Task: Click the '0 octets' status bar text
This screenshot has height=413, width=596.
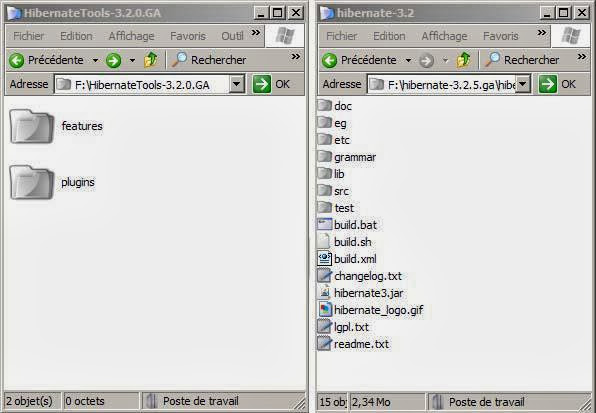Action: click(85, 401)
